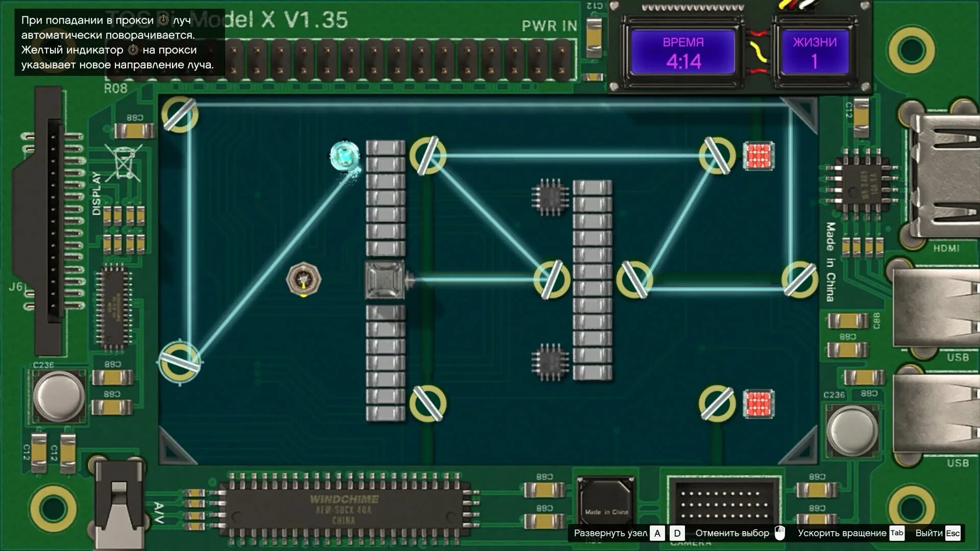Click the ВРЕМЯ timer display panel
The height and width of the screenshot is (551, 980).
pyautogui.click(x=680, y=53)
